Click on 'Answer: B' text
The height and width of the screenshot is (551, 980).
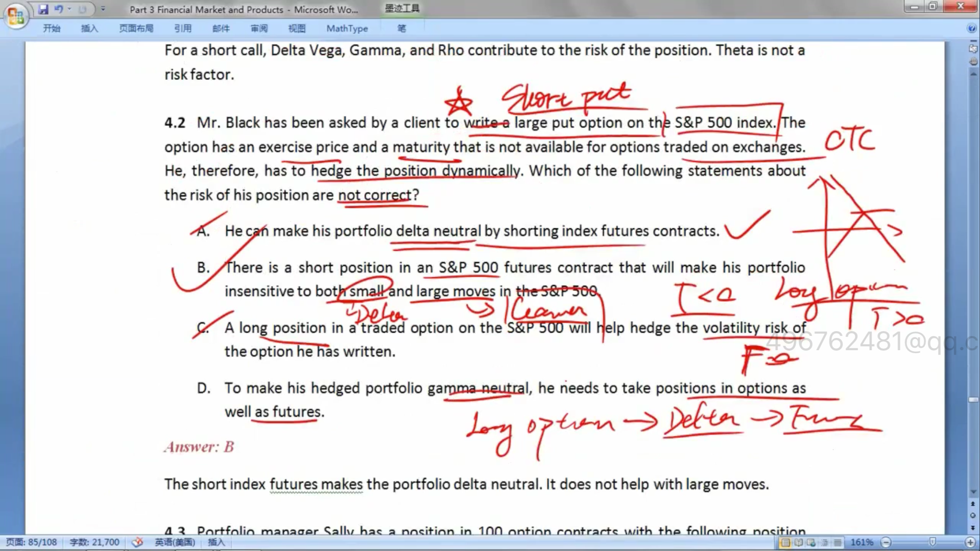pyautogui.click(x=199, y=447)
